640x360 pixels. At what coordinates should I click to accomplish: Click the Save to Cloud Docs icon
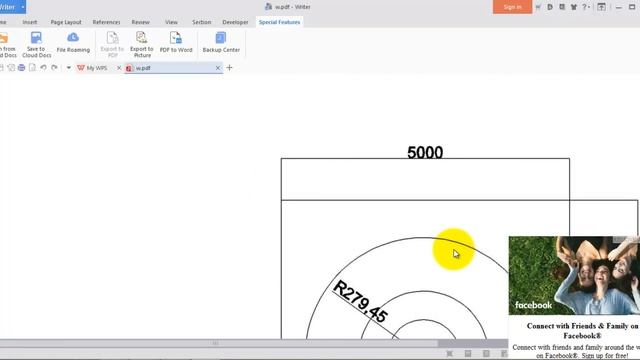point(36,44)
